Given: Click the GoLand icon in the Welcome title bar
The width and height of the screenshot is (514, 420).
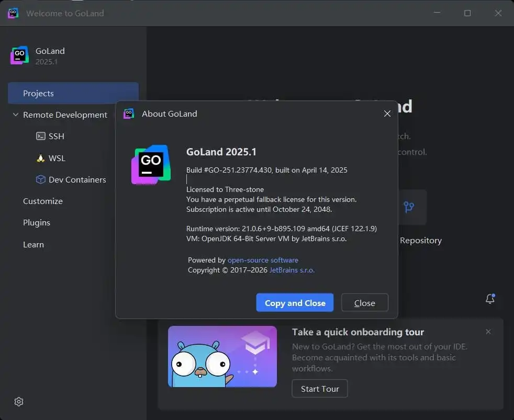Looking at the screenshot, I should pyautogui.click(x=13, y=13).
